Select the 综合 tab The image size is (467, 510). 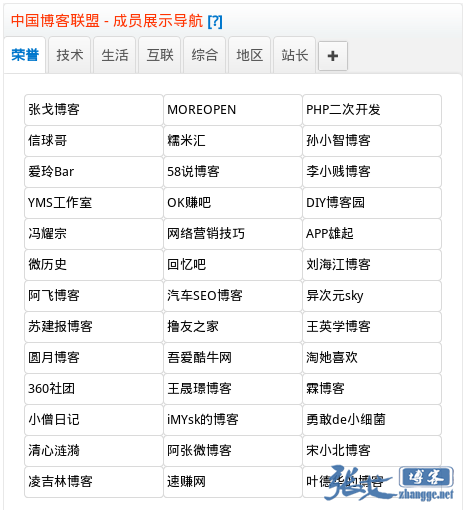[205, 55]
